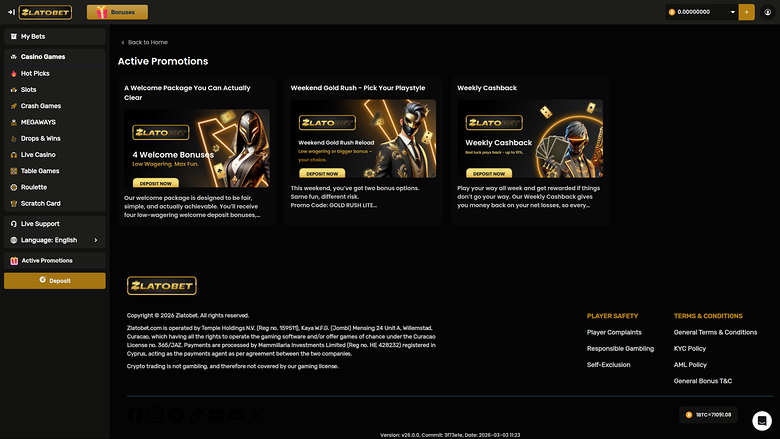
Task: Select Slots category
Action: (55, 89)
